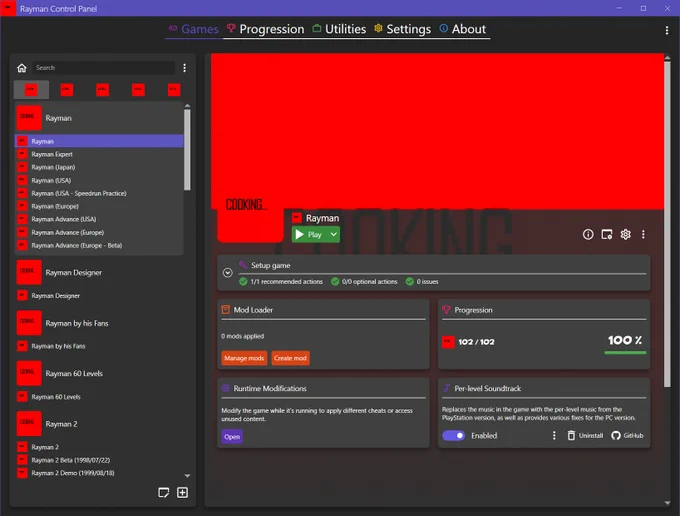680x516 pixels.
Task: Open the sidebar options menu beside the search field
Action: 184,68
